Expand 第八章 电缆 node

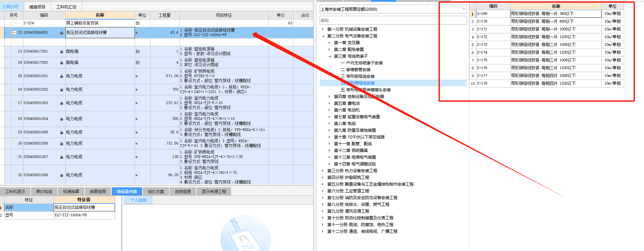pyautogui.click(x=329, y=124)
